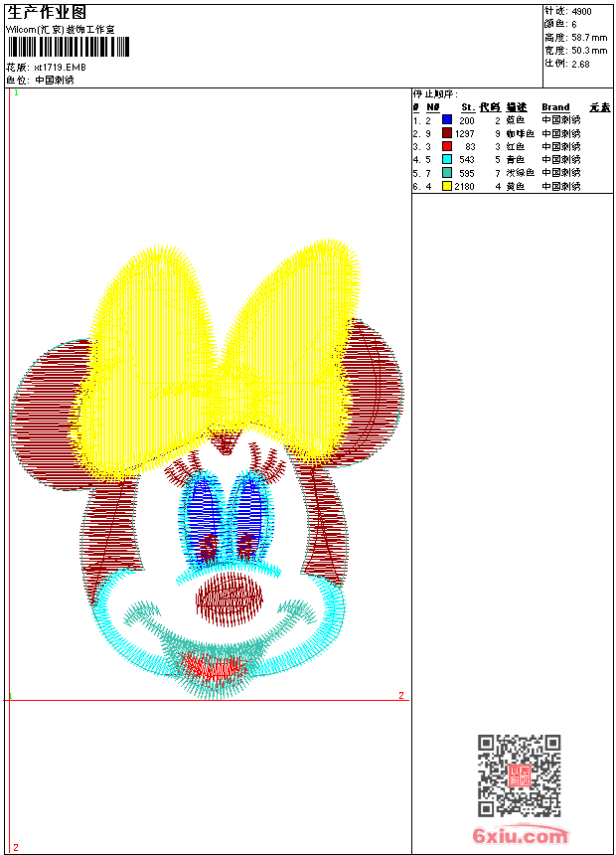Click the height value '58.7 mm'
Image resolution: width=616 pixels, height=855 pixels.
(589, 38)
